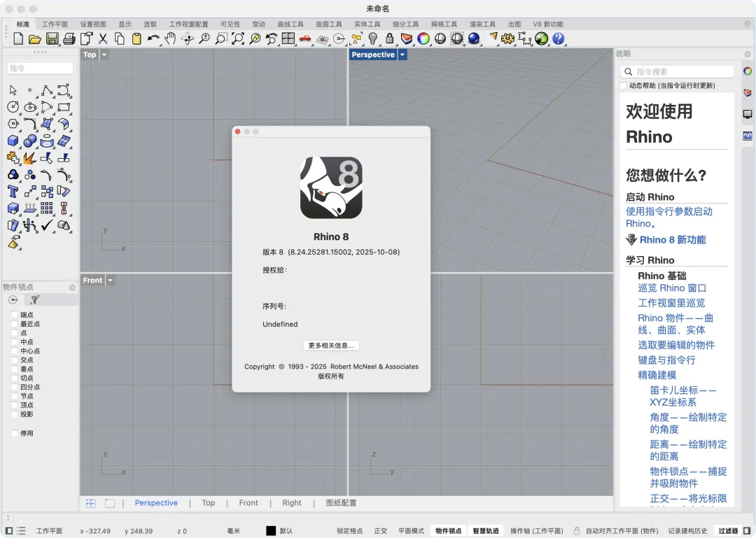The height and width of the screenshot is (538, 756).
Task: Toggle 正交 mode in status bar
Action: pyautogui.click(x=380, y=531)
